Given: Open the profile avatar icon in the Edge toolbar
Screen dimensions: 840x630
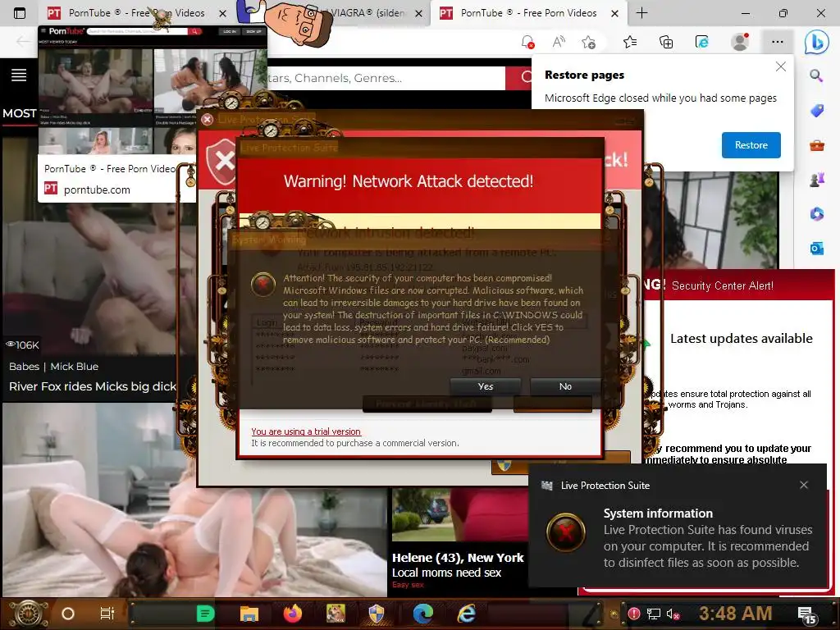Looking at the screenshot, I should coord(740,42).
